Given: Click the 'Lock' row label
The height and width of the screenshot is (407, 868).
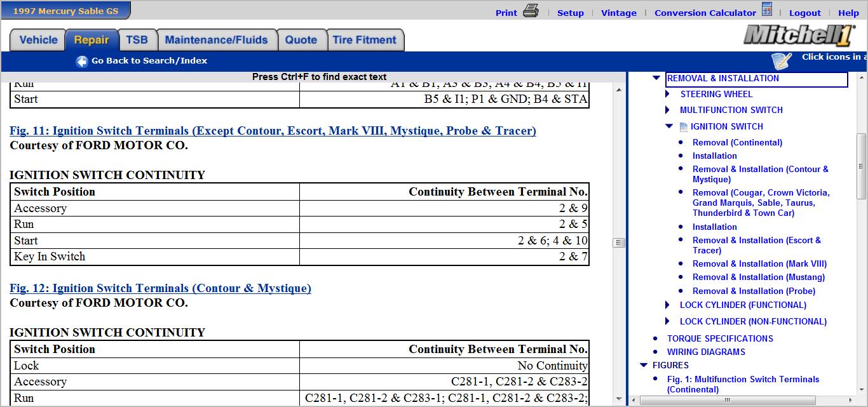Looking at the screenshot, I should point(26,366).
